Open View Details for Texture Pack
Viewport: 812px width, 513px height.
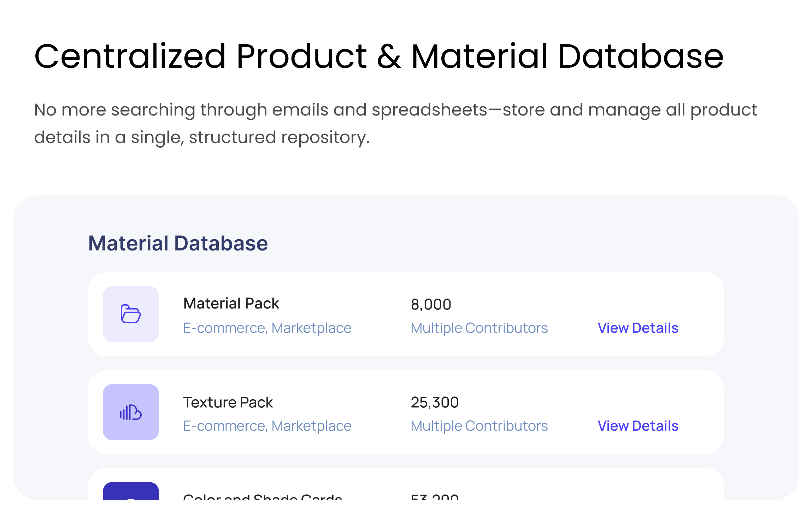coord(638,426)
